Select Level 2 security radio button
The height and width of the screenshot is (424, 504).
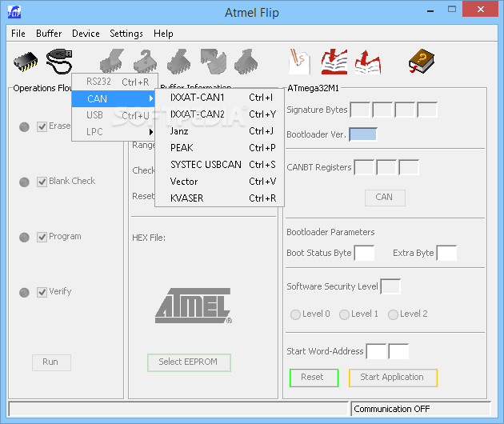(x=393, y=314)
